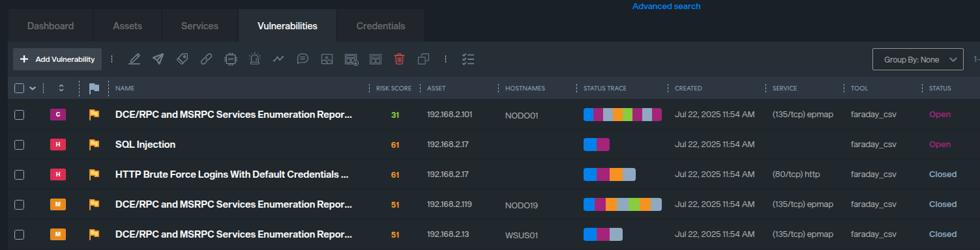The height and width of the screenshot is (250, 980).
Task: Check the box for the WSUS01 row
Action: tap(19, 234)
